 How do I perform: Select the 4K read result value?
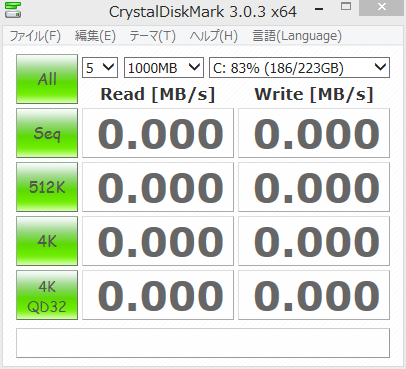(x=158, y=241)
